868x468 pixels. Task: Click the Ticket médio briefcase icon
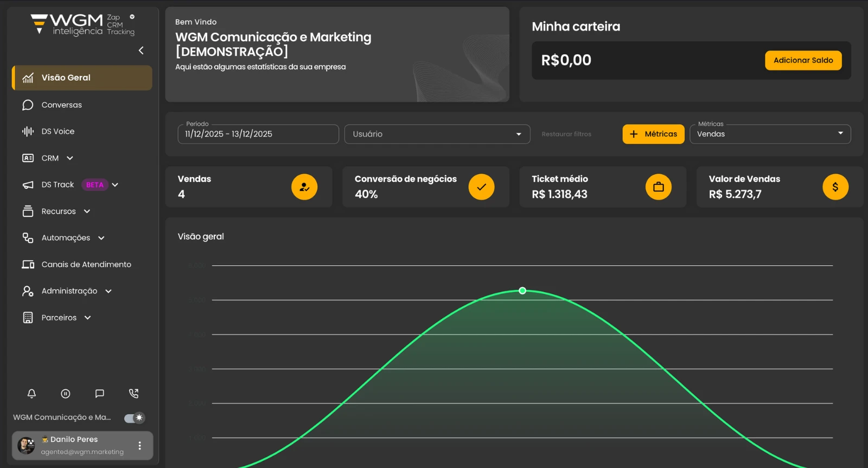658,187
